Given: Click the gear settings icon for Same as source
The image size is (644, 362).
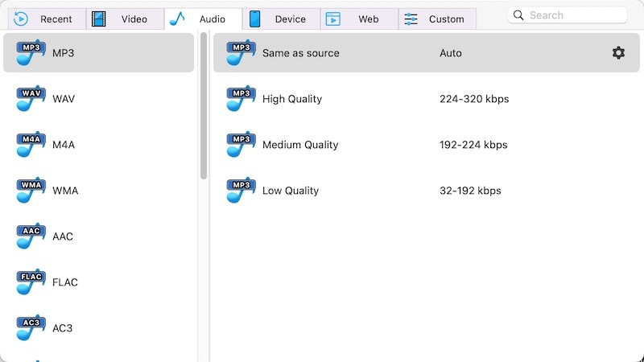Looking at the screenshot, I should pos(618,53).
